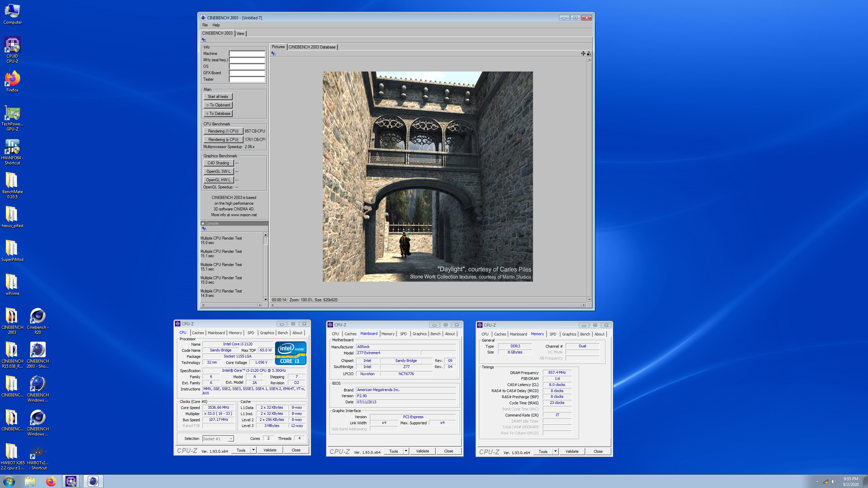The height and width of the screenshot is (488, 868).
Task: Launch CINEBENCH 2003 shortcut icon
Action: (38, 355)
